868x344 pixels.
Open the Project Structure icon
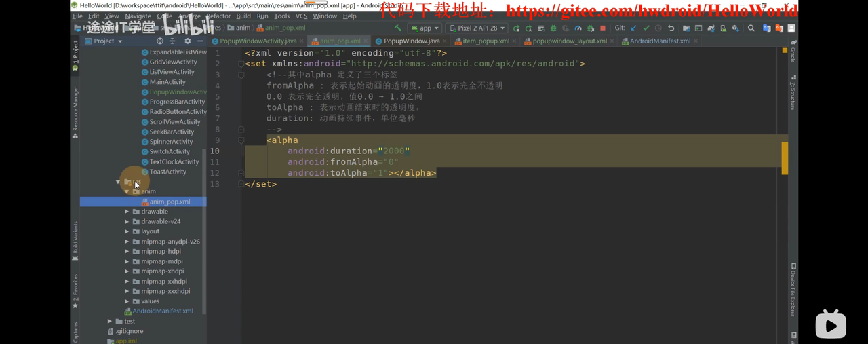click(x=686, y=28)
